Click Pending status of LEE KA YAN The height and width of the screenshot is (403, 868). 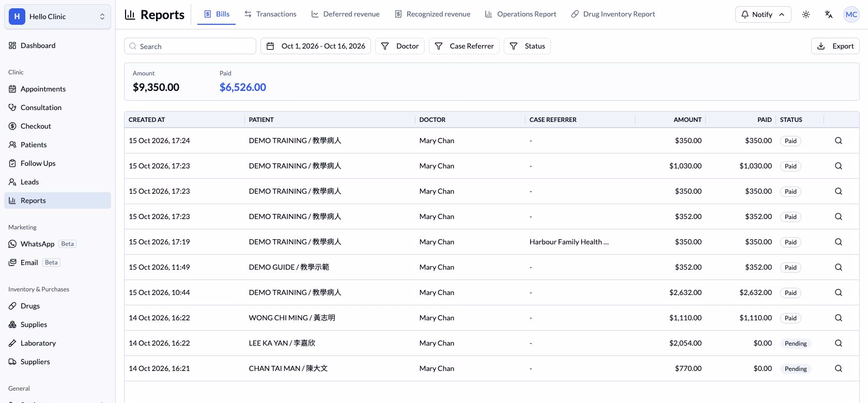tap(796, 344)
